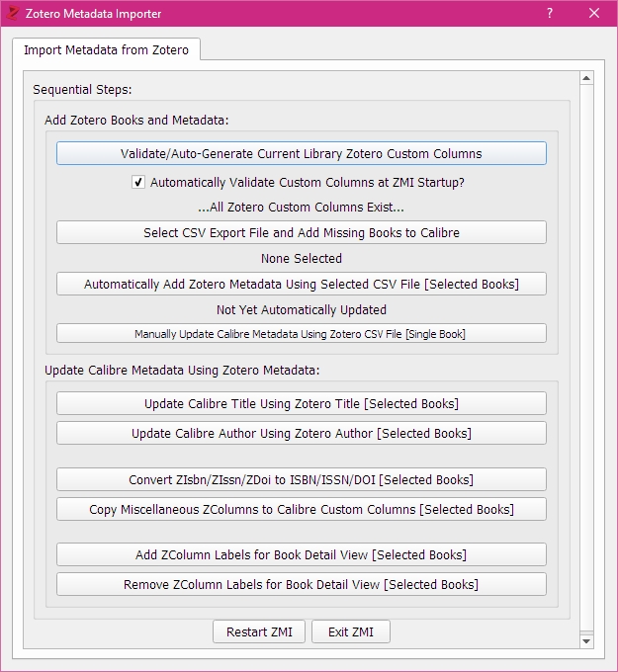Viewport: 618px width, 672px height.
Task: Click the Zotero app icon in title bar
Action: click(13, 13)
